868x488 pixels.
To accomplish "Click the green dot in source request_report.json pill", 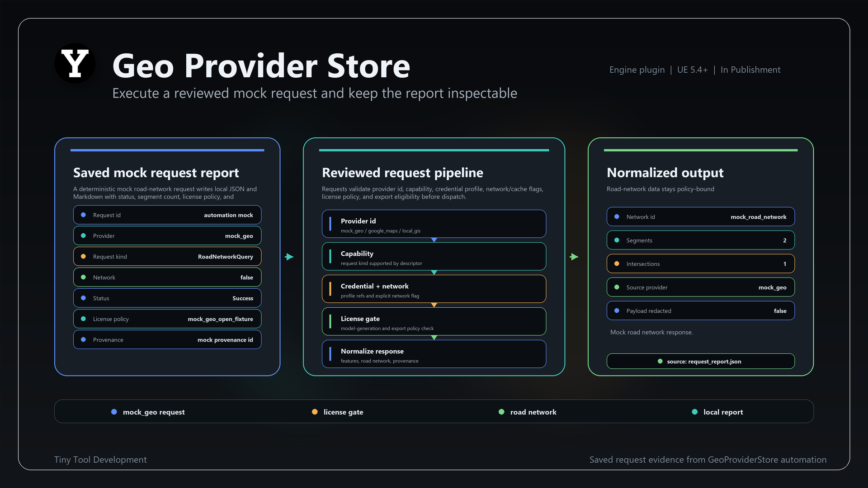I will click(x=660, y=361).
